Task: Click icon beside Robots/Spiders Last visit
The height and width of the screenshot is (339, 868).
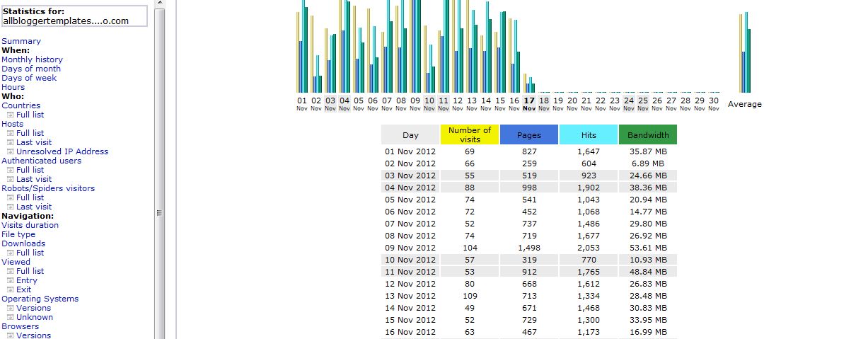Action: point(11,207)
